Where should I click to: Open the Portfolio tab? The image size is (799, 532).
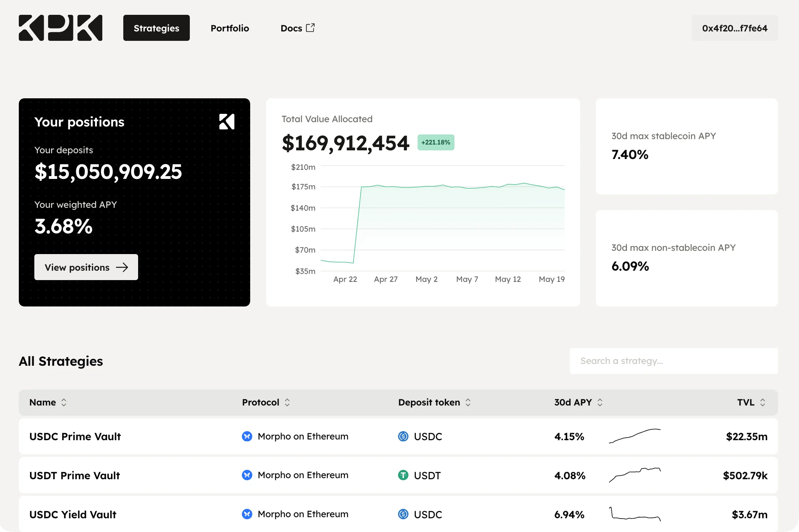230,28
